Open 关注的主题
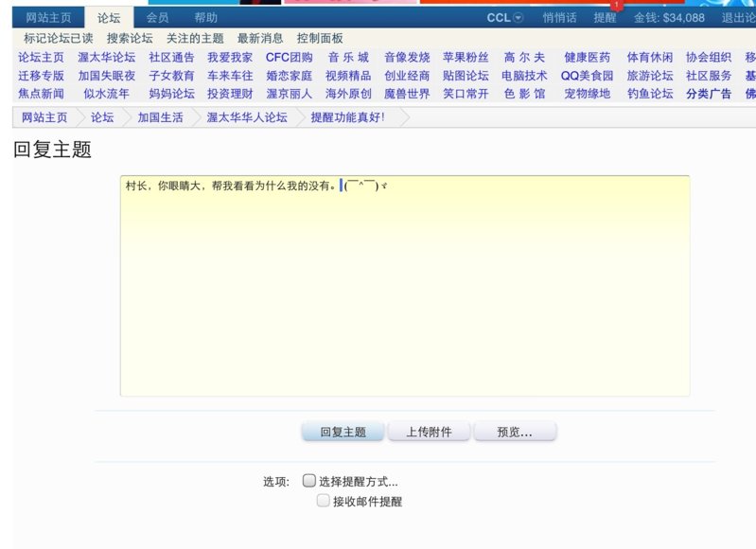The height and width of the screenshot is (549, 756). coord(195,38)
